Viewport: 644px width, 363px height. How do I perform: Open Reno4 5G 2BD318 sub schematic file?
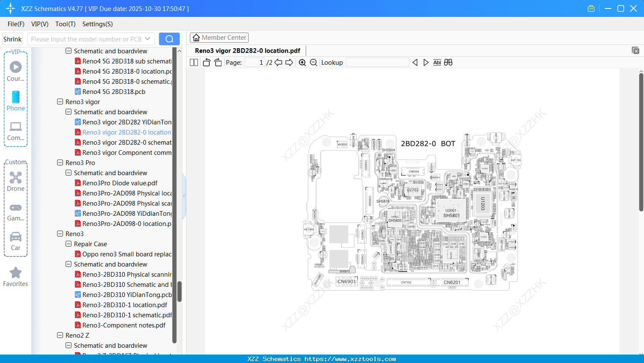click(x=123, y=61)
